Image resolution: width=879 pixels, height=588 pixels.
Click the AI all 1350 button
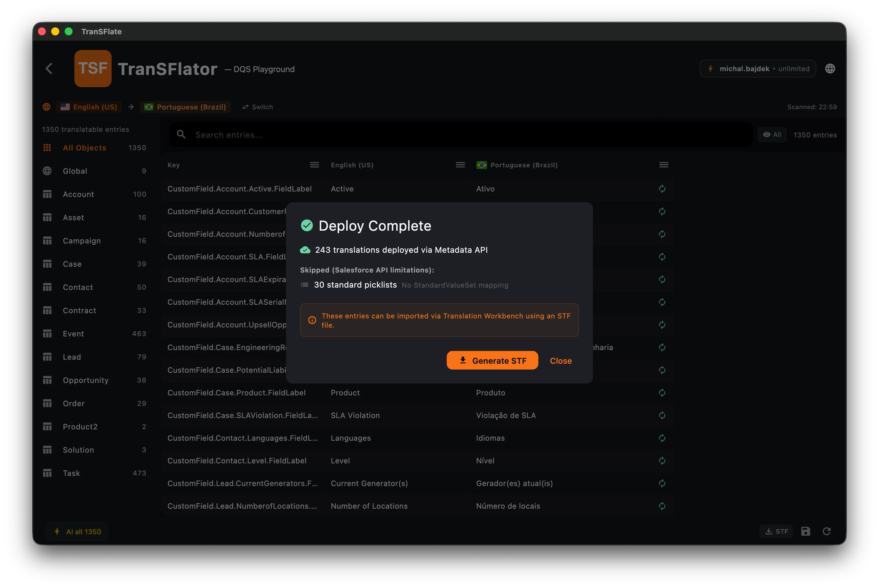click(77, 531)
